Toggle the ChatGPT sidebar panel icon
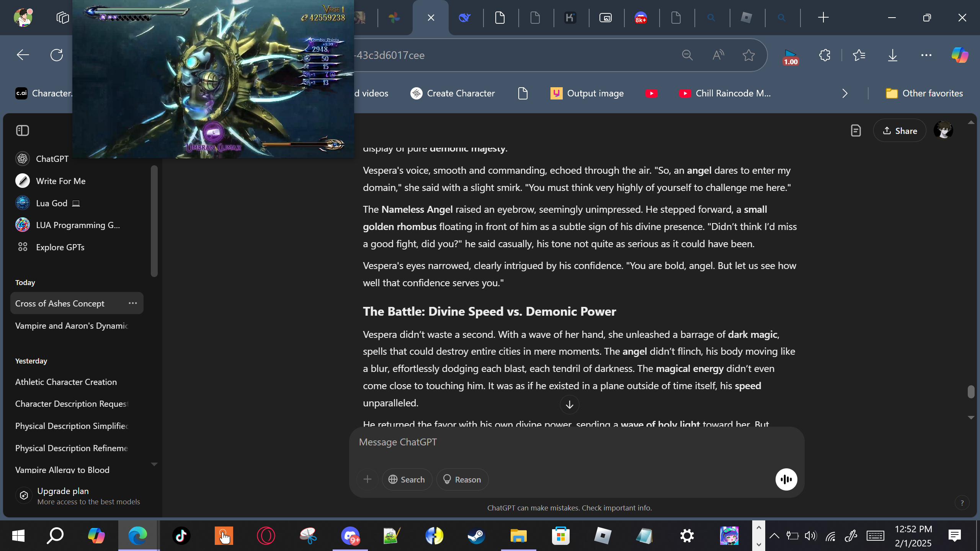 (23, 130)
